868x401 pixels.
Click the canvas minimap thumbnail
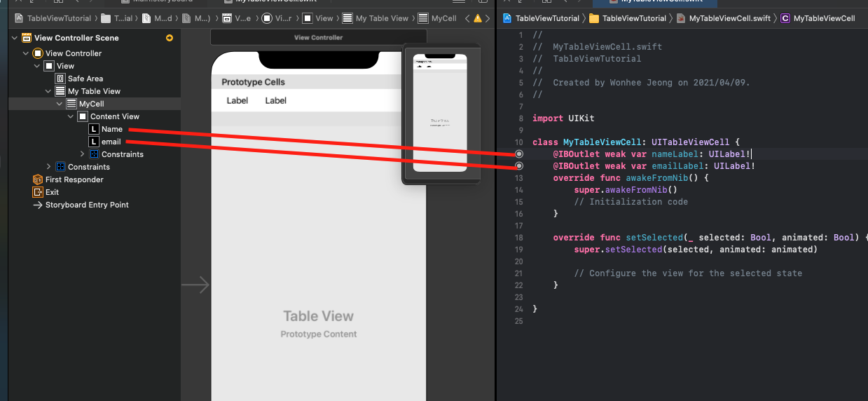point(440,113)
